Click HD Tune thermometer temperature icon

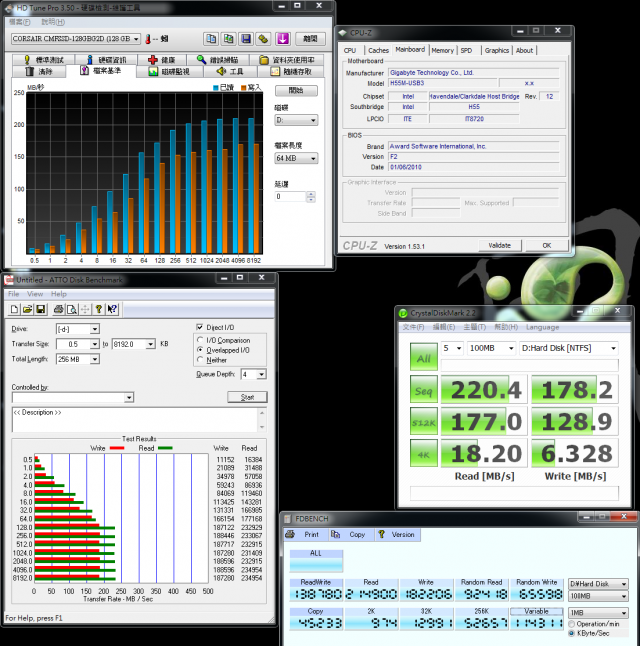pyautogui.click(x=148, y=39)
